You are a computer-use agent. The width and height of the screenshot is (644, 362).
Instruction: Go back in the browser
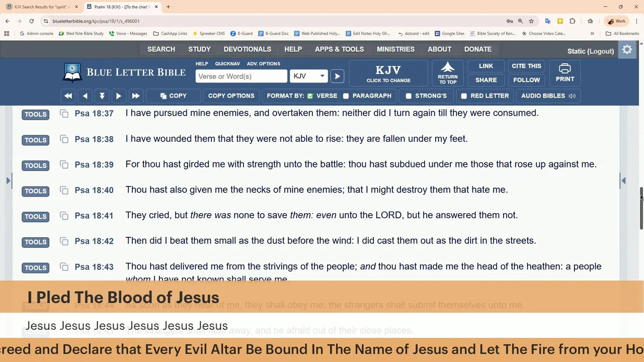[x=7, y=21]
